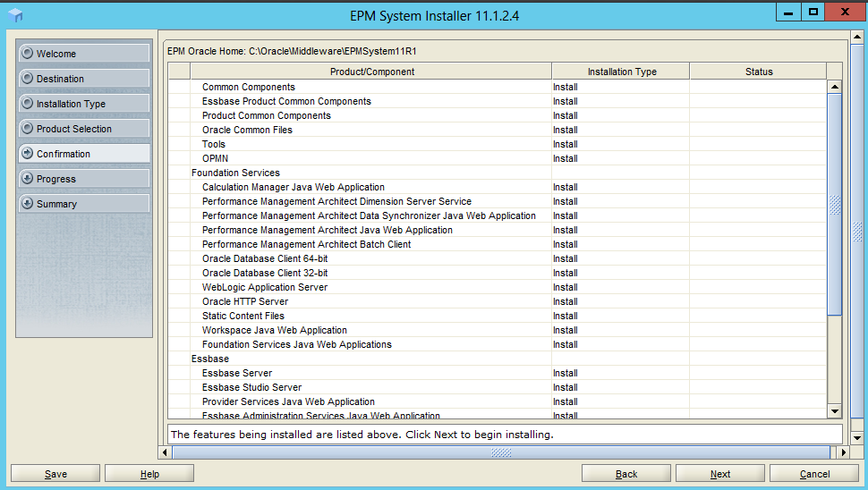Click the EPM installer title bar icon
Screen dimensions: 868x490
coord(15,15)
